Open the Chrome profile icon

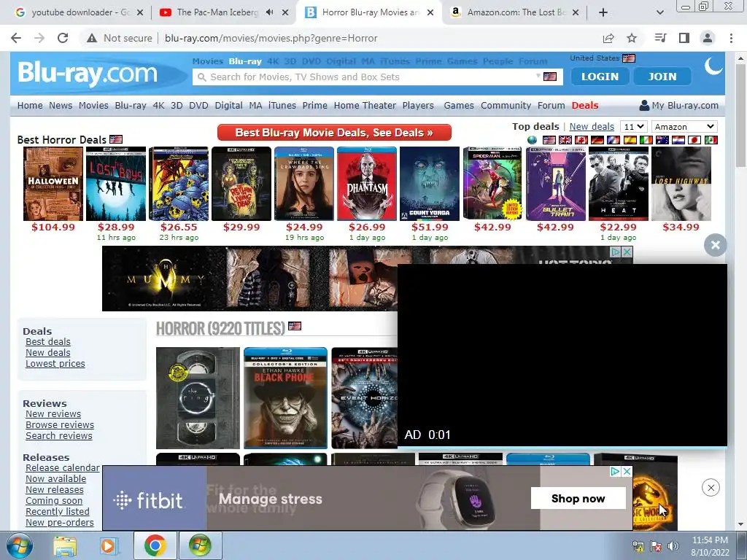(708, 38)
